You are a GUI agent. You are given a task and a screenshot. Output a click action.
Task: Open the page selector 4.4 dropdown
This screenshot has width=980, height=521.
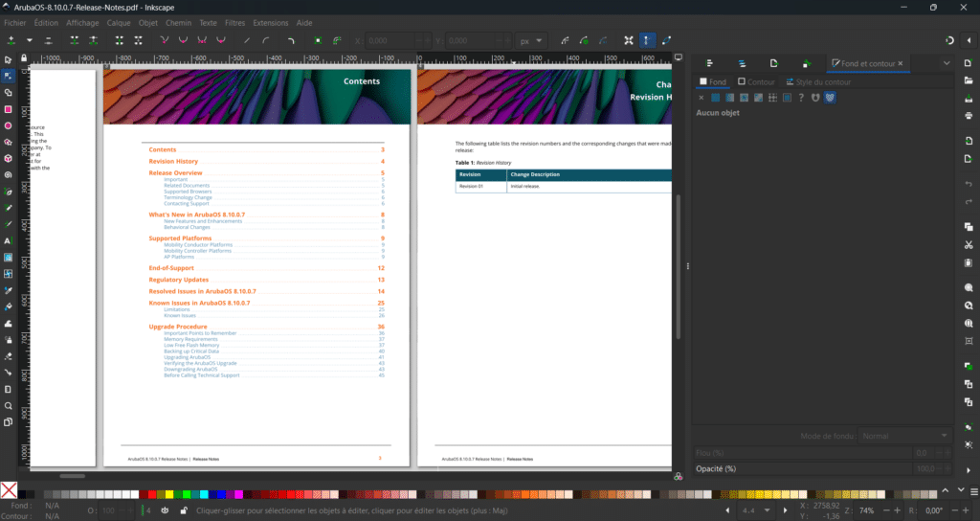(x=756, y=510)
